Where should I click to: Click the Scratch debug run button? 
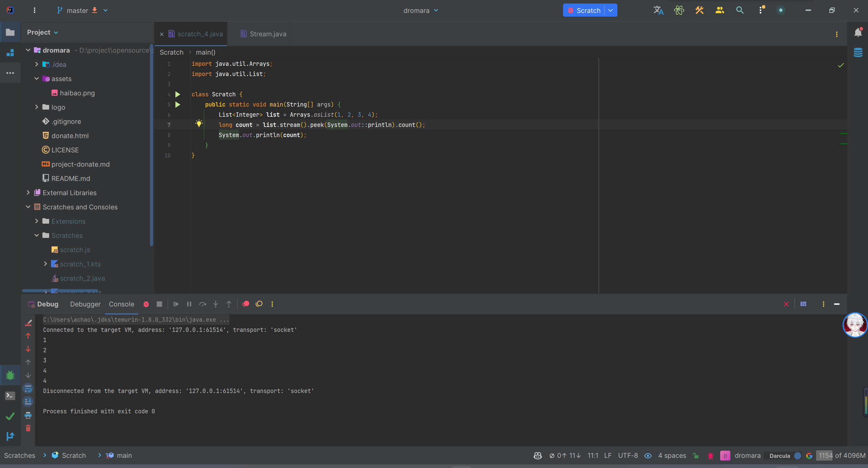click(584, 10)
